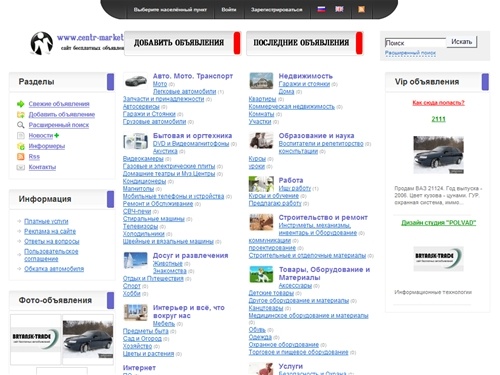This screenshot has width=500, height=375.
Task: Open the RSS feed icon in top bar
Action: pos(361,9)
